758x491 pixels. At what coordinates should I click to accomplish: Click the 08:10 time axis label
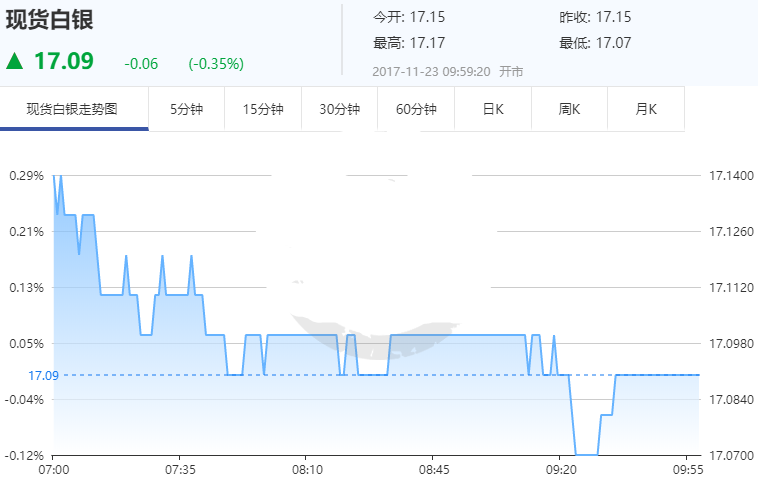pos(307,468)
